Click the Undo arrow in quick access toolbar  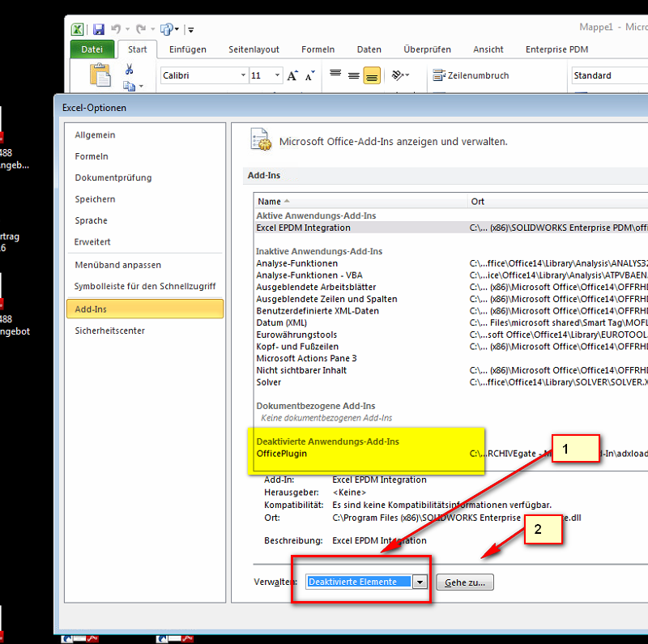tap(116, 29)
